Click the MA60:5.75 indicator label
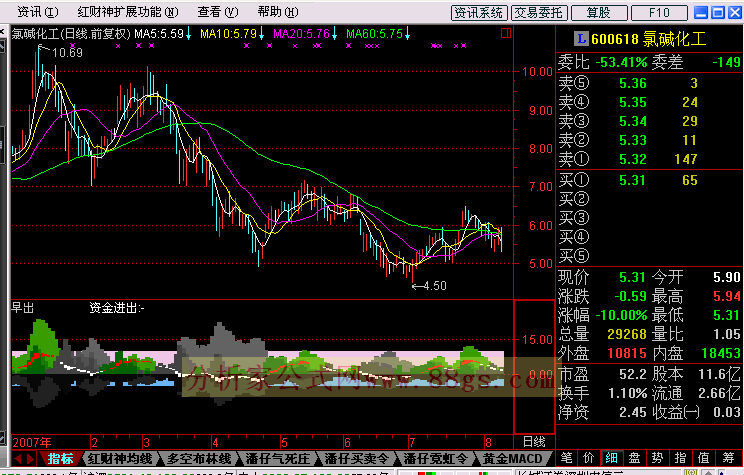744x475 pixels. tap(374, 34)
